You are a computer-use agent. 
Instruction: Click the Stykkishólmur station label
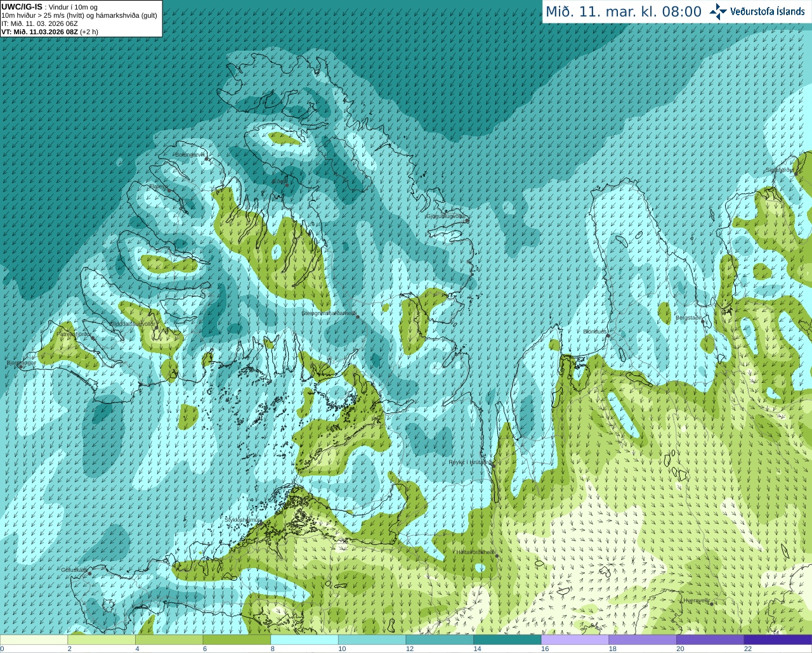[242, 519]
